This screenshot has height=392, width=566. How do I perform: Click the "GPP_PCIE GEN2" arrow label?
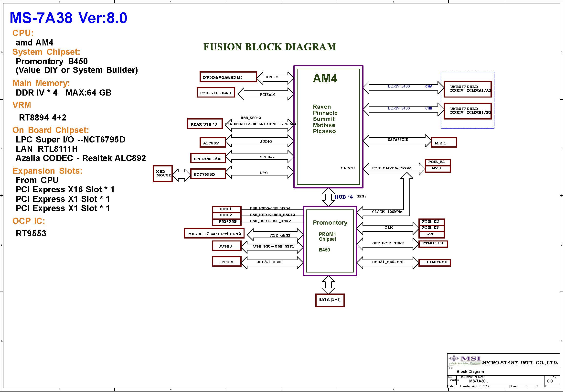pos(388,243)
